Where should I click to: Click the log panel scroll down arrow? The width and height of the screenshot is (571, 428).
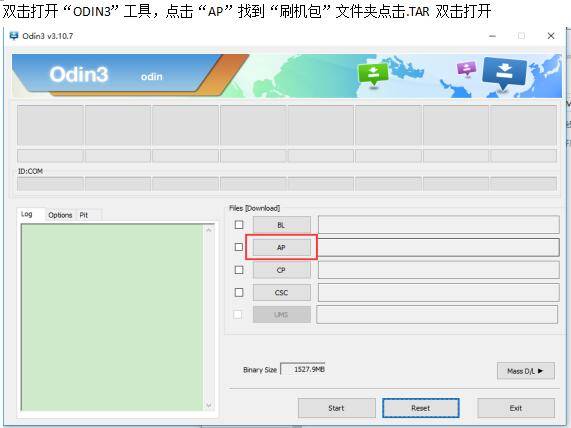[209, 405]
